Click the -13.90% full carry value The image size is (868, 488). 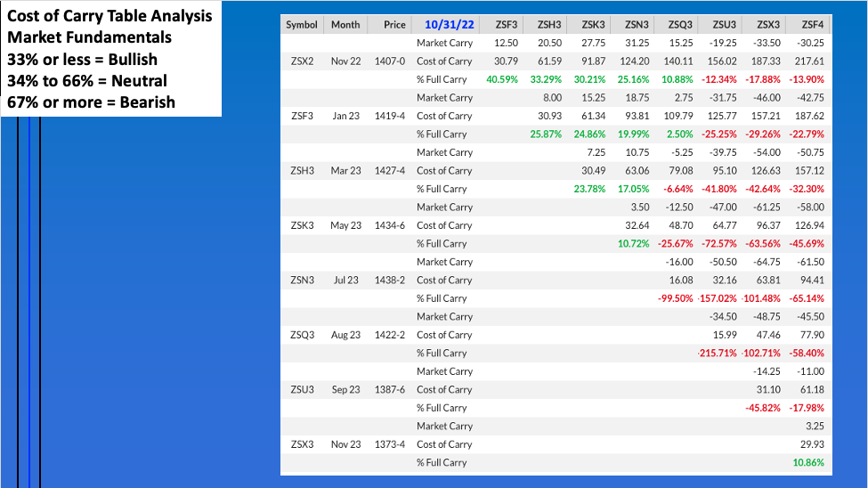pyautogui.click(x=807, y=79)
